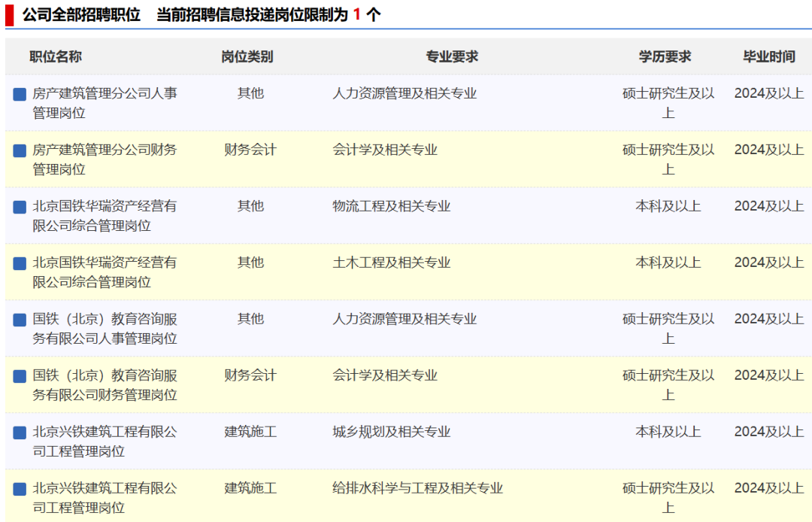Click the 北京国铁华瑞 job title requiring 物流工程
Viewport: 812px width, 522px height.
coord(105,216)
